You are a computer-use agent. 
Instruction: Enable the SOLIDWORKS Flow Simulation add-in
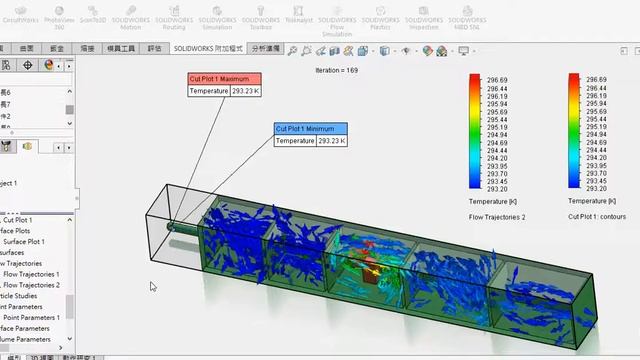(337, 21)
